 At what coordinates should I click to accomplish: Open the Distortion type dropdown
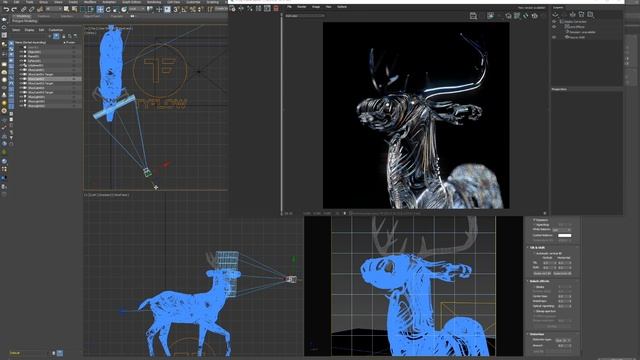pos(563,340)
